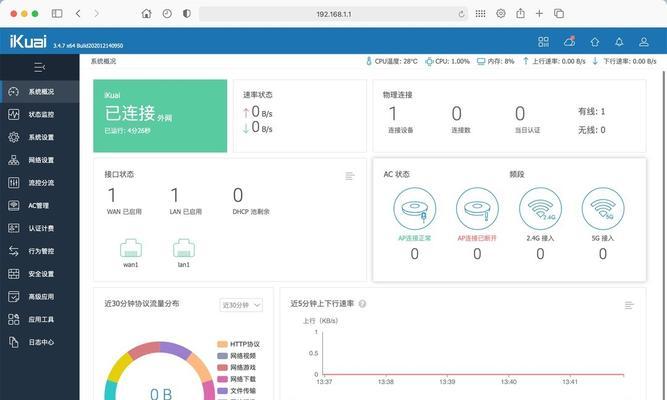Click the home icon in iKuai header
Image resolution: width=667 pixels, height=400 pixels.
pyautogui.click(x=595, y=42)
